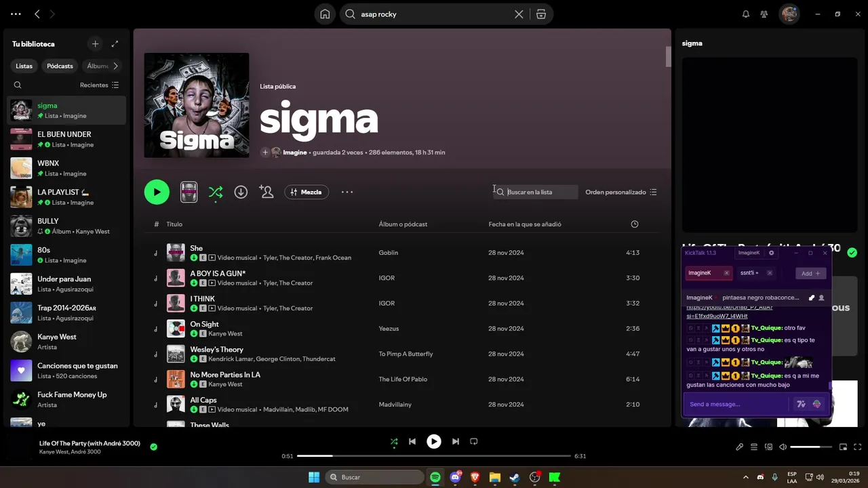The height and width of the screenshot is (488, 868).
Task: Click 'Buscar en la lista' search field
Action: click(536, 192)
